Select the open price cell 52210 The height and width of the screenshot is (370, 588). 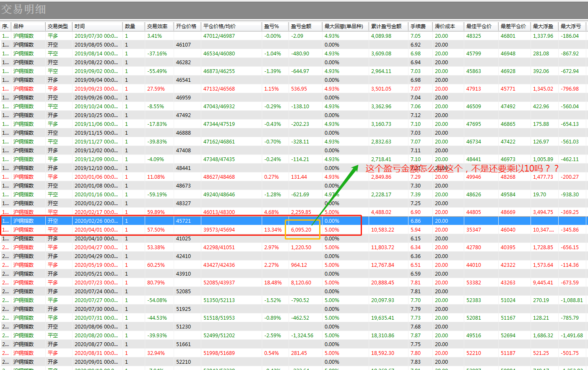pyautogui.click(x=183, y=362)
